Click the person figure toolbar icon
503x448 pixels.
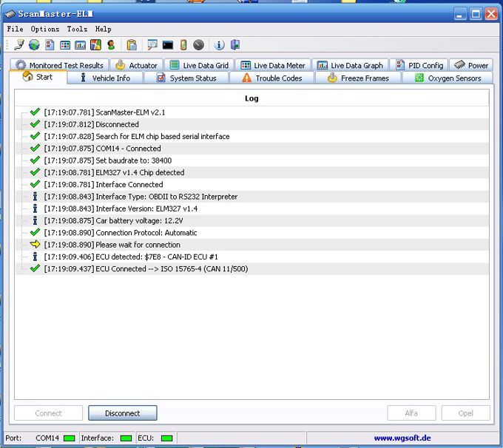pos(111,45)
